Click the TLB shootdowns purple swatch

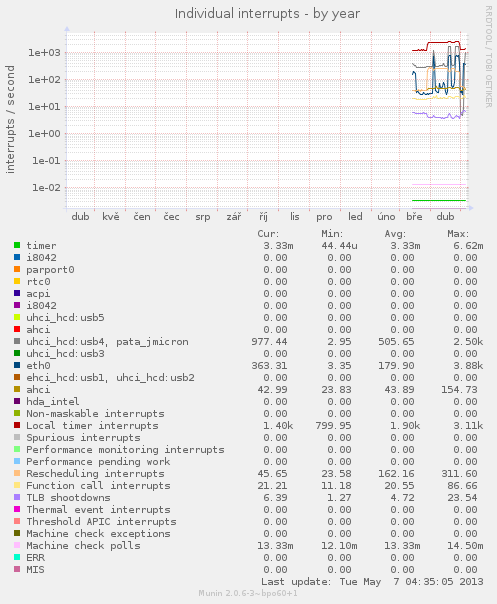pos(17,497)
